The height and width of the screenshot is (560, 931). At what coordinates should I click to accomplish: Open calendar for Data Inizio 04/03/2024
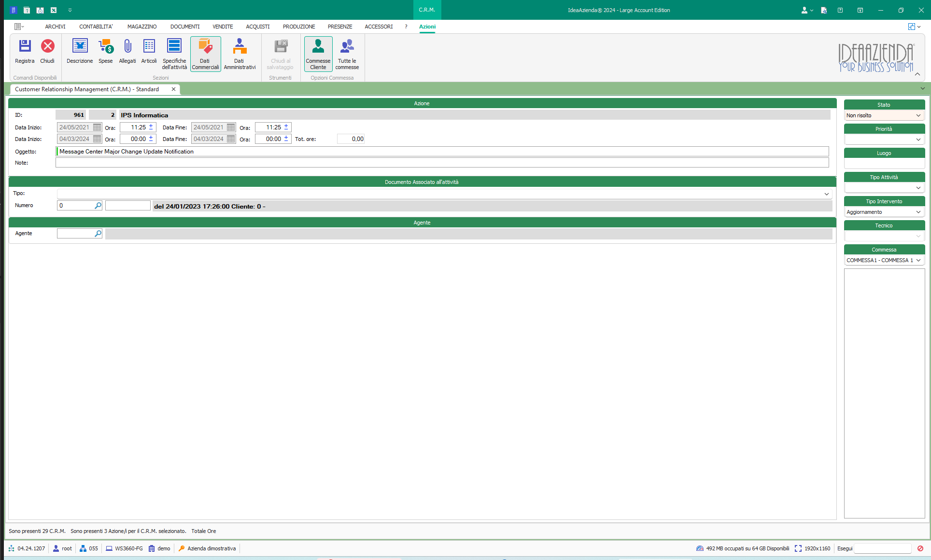97,139
